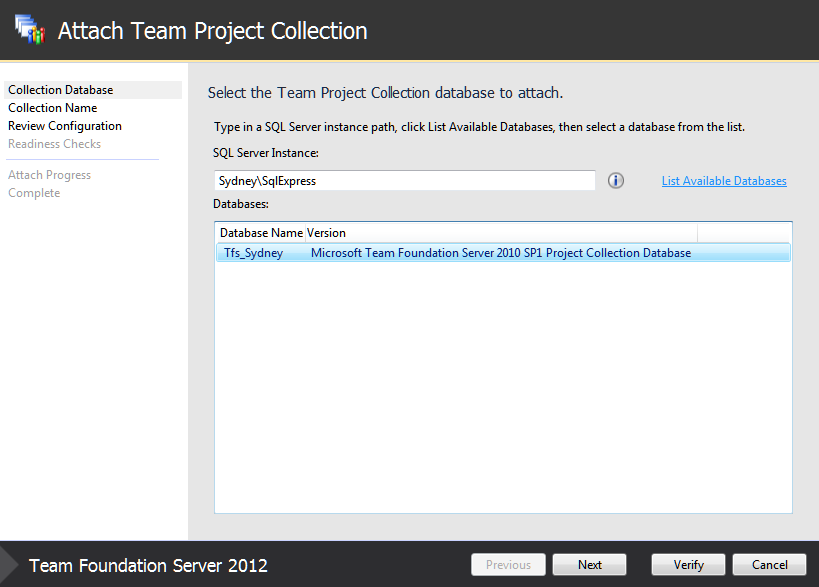Focus the SQL Server Instance text field
Image resolution: width=819 pixels, height=587 pixels.
(x=404, y=181)
